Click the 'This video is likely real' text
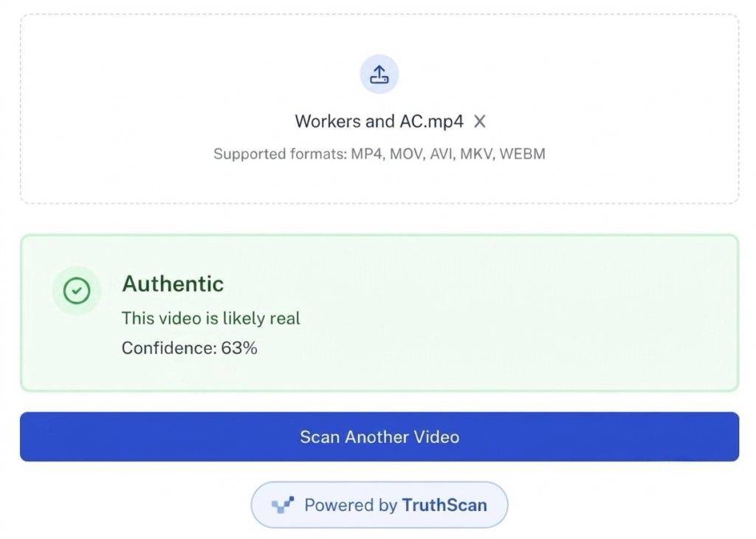 210,318
